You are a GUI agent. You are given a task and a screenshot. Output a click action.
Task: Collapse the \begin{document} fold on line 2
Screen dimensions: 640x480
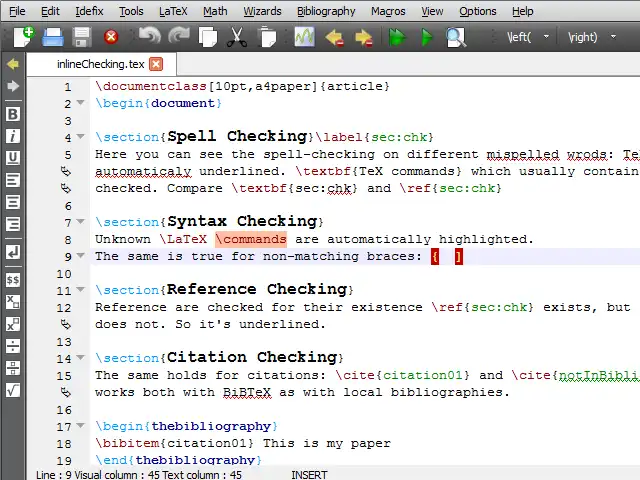click(x=81, y=102)
